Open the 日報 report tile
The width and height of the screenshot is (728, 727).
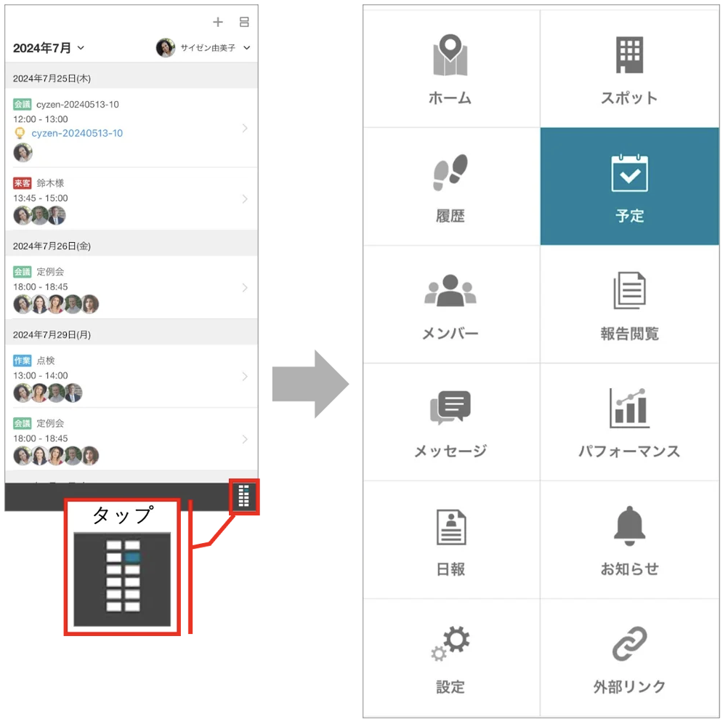[x=450, y=539]
